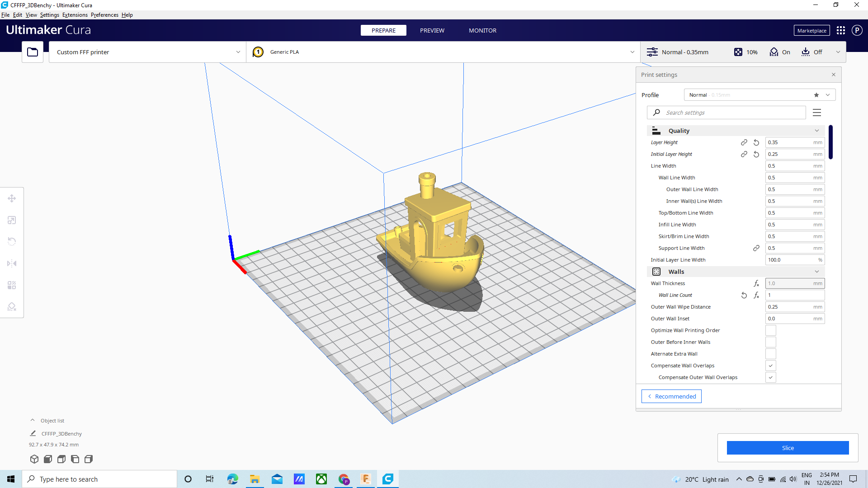This screenshot has width=868, height=488.
Task: Reset Initial Layer Height with revert arrow
Action: (756, 154)
